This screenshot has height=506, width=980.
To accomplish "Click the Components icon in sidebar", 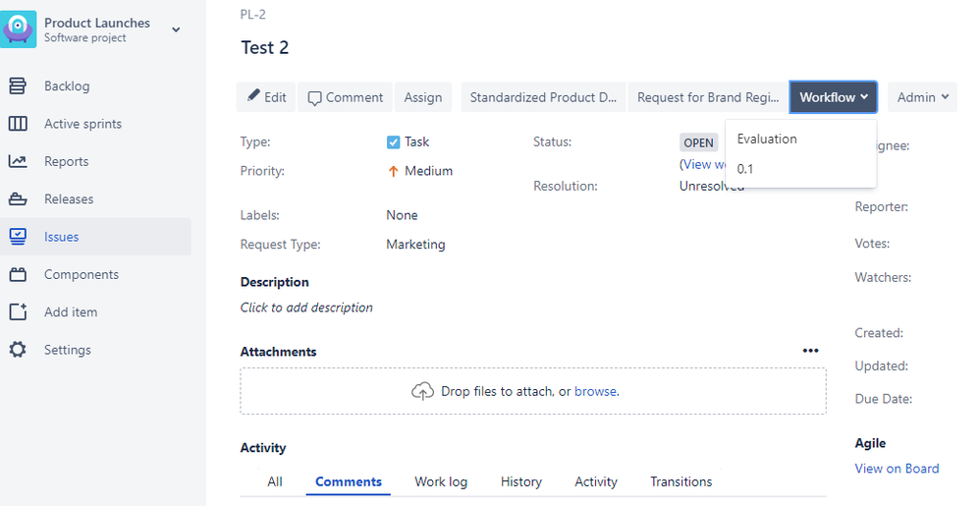I will (18, 275).
